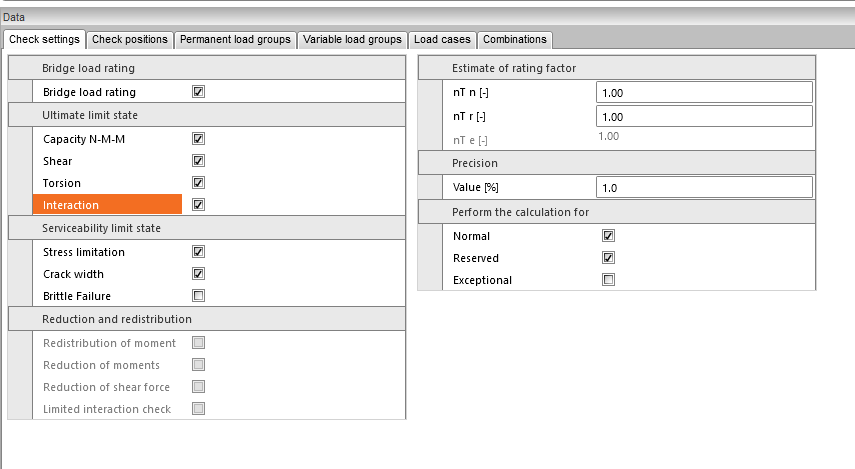Enable the Brittle Failure check
This screenshot has width=855, height=469.
pyautogui.click(x=198, y=296)
